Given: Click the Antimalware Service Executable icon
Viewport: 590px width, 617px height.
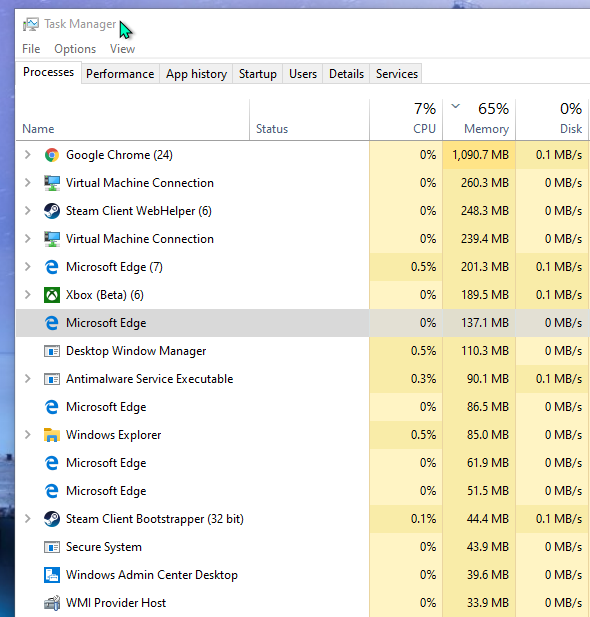Looking at the screenshot, I should 52,379.
